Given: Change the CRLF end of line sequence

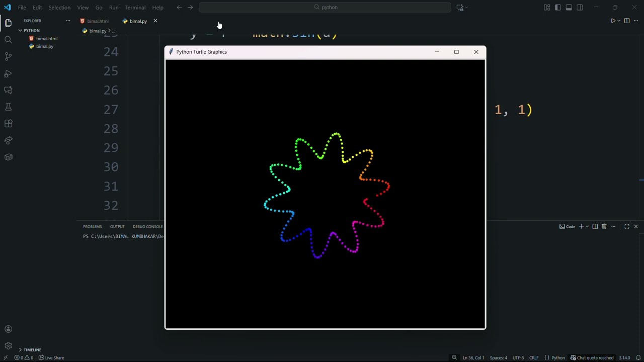Looking at the screenshot, I should pyautogui.click(x=534, y=358).
